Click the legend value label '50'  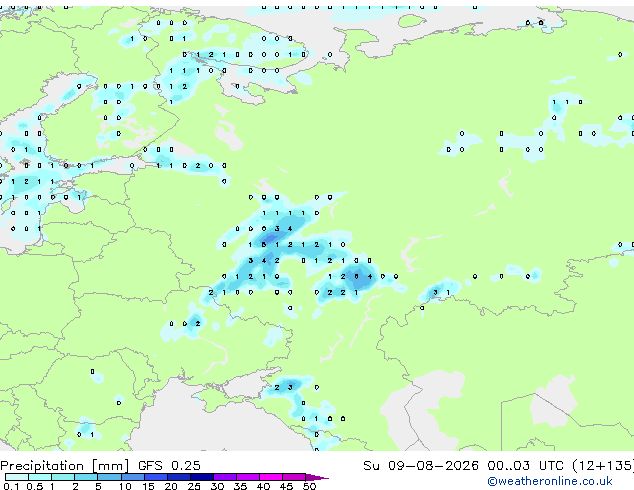tap(310, 486)
